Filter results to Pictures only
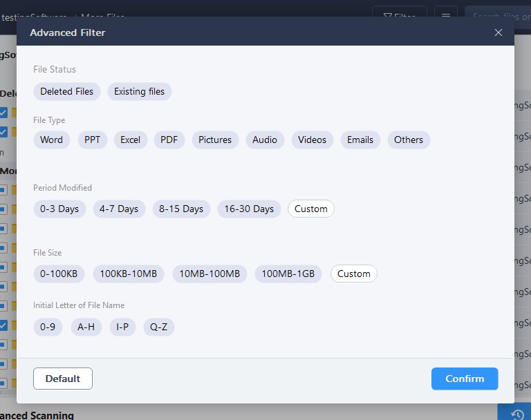 (215, 140)
